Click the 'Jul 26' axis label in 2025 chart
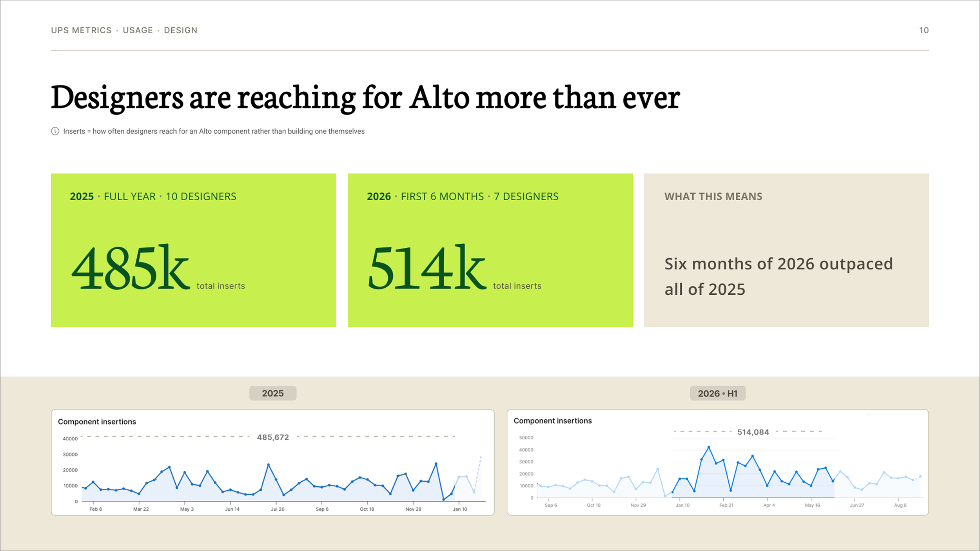980x551 pixels. click(x=278, y=509)
